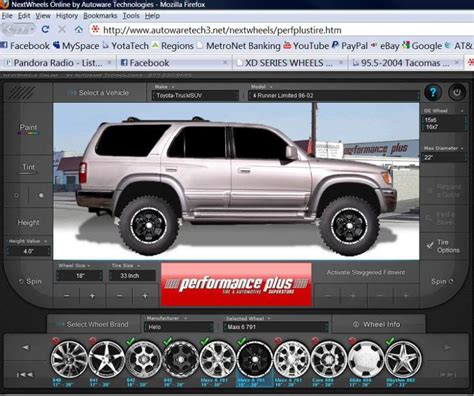Open the window Tint tool

click(28, 168)
